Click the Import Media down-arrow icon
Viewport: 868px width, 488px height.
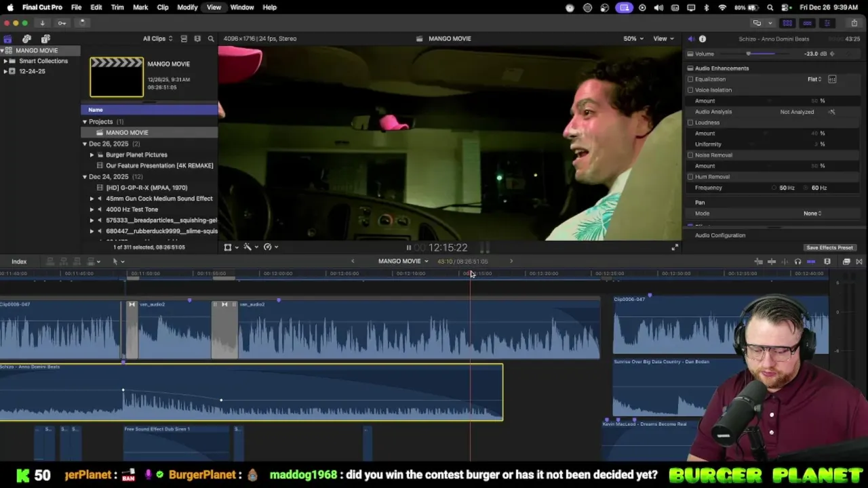[42, 23]
